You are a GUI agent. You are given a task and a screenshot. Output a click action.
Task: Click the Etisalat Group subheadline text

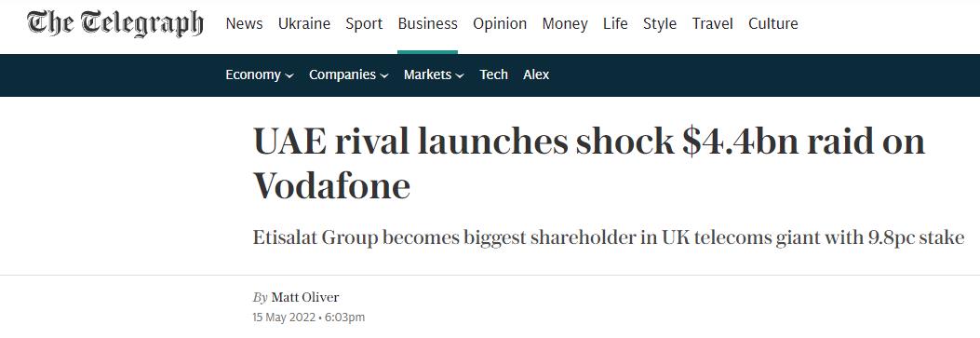(609, 238)
